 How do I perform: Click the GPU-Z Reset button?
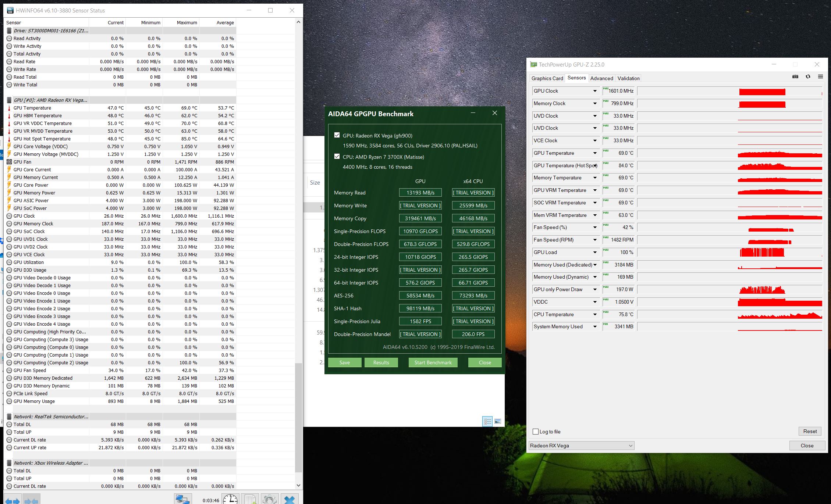tap(810, 431)
